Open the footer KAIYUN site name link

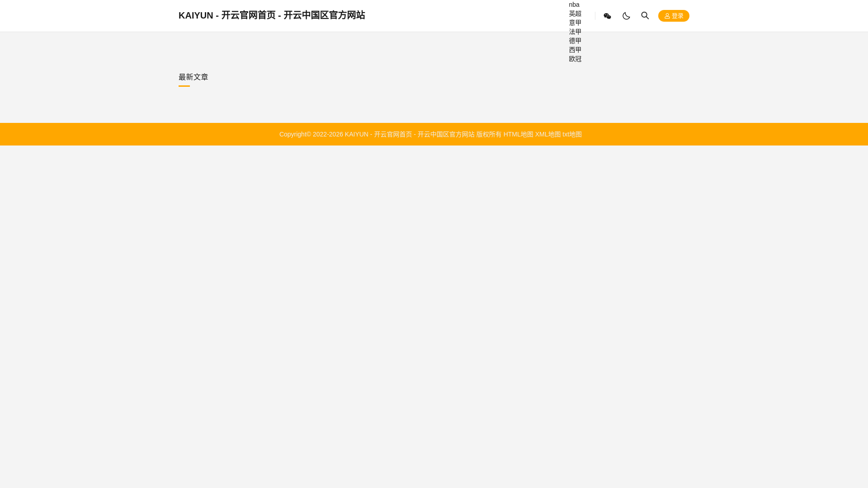tap(410, 134)
